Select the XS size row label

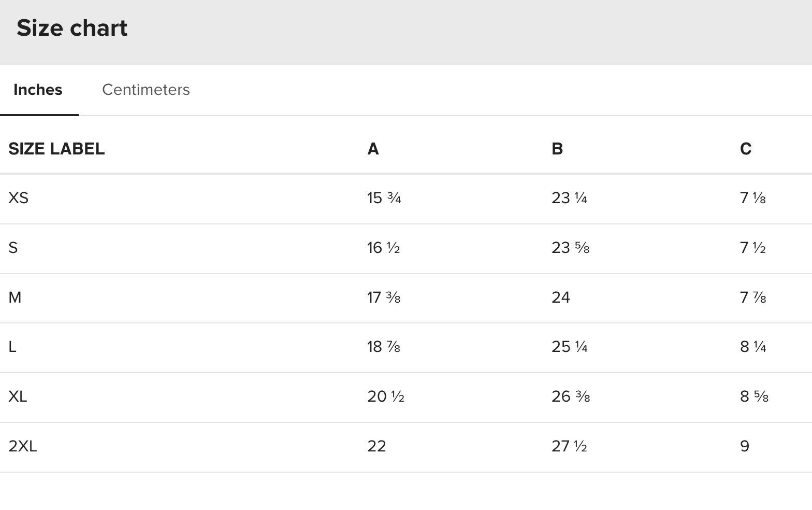[x=19, y=198]
